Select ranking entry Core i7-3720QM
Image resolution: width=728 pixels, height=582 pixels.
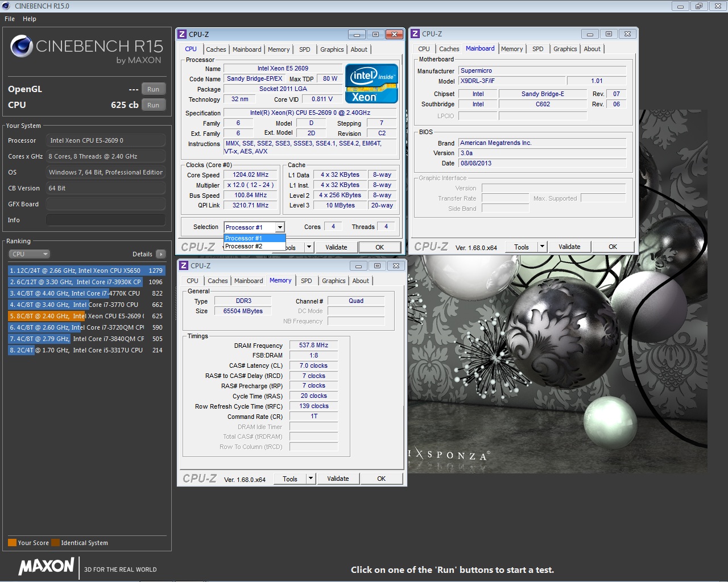click(86, 327)
